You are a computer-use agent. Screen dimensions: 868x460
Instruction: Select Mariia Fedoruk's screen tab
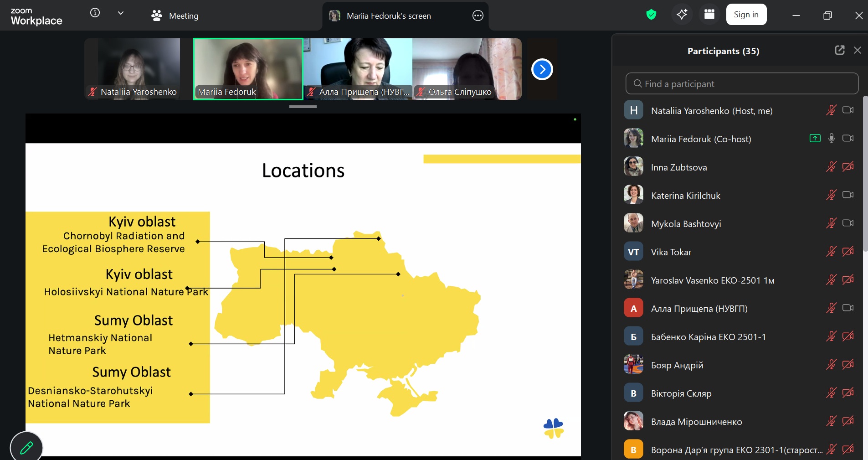pyautogui.click(x=388, y=16)
